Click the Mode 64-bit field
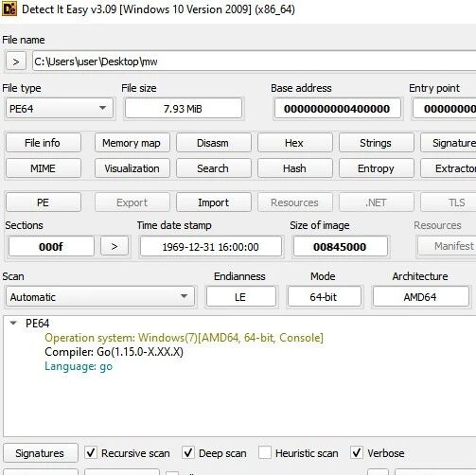The image size is (476, 475). (324, 297)
